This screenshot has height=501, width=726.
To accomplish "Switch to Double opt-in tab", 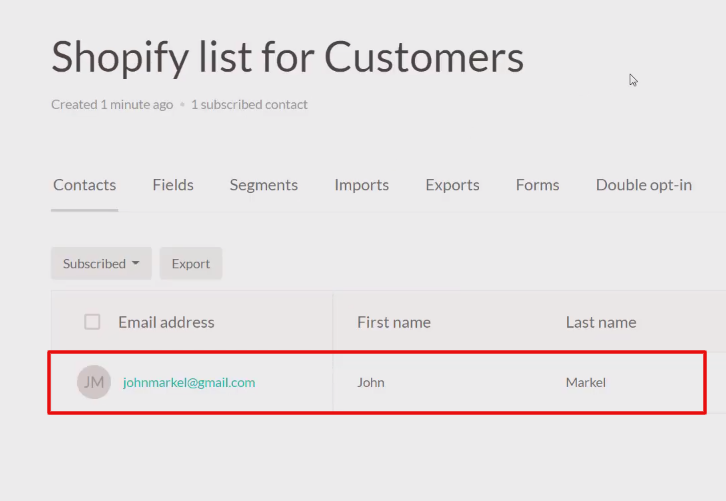I will [x=644, y=185].
